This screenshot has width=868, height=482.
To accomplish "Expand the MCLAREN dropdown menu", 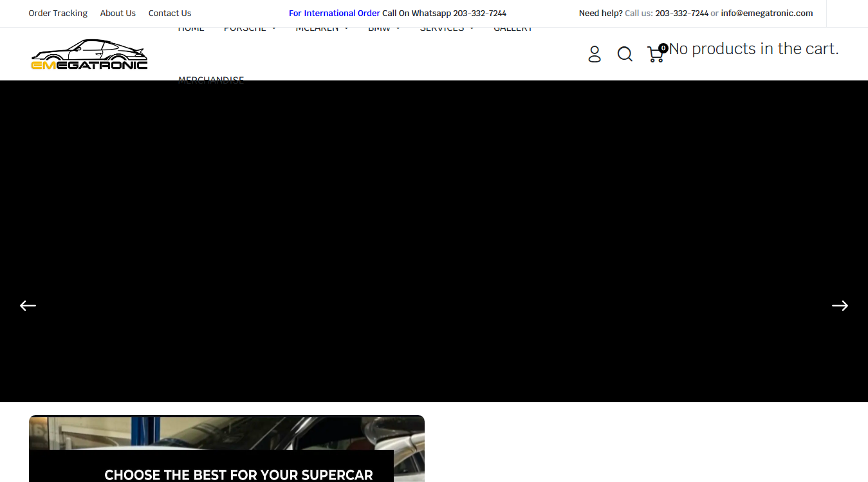I will (x=322, y=28).
